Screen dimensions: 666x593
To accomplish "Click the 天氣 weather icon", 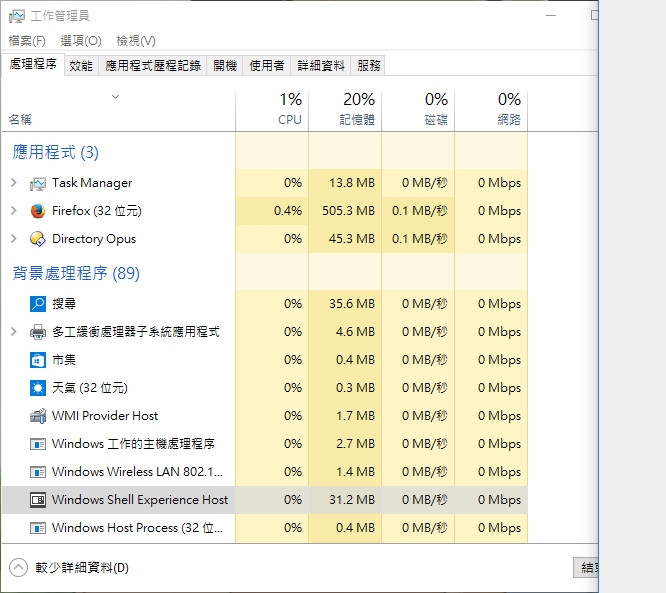I will click(x=38, y=388).
